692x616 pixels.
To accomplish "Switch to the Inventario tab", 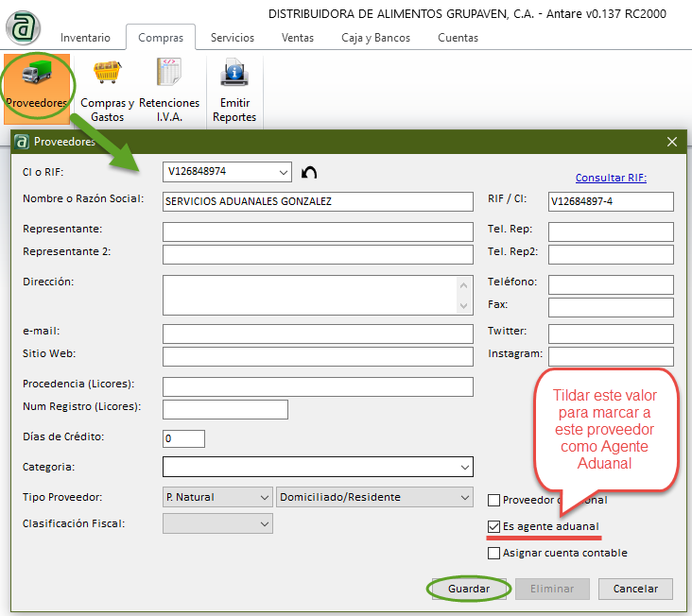I will [85, 38].
